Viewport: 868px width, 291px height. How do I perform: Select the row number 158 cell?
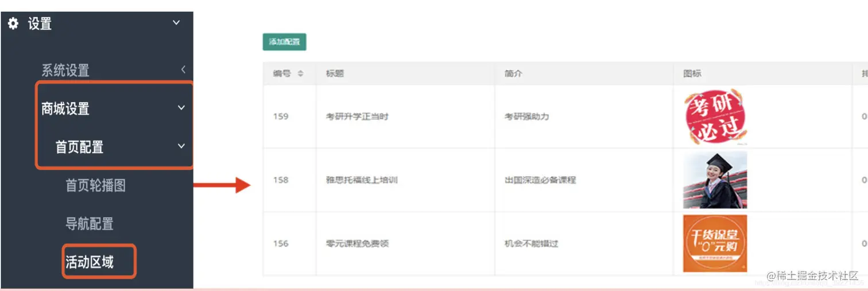coord(281,180)
